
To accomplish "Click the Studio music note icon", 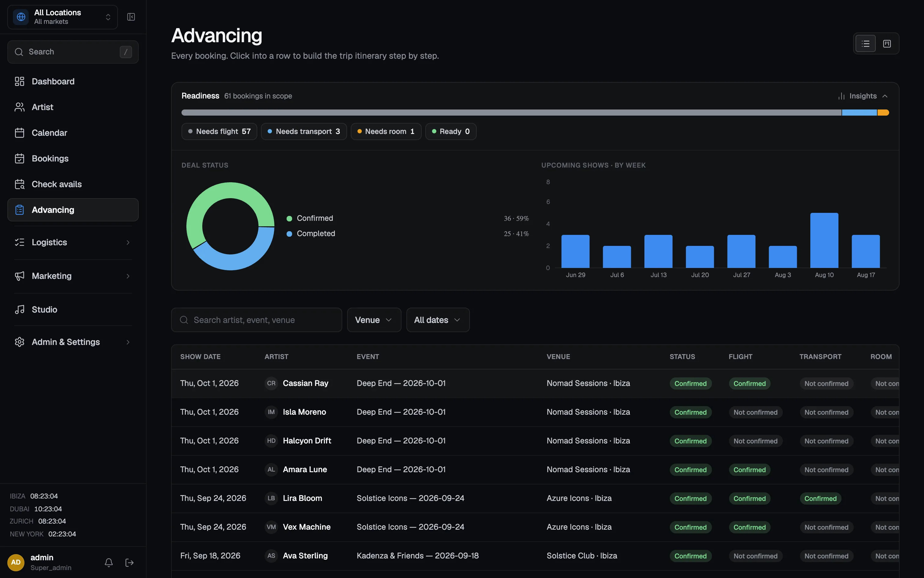I will coord(20,309).
